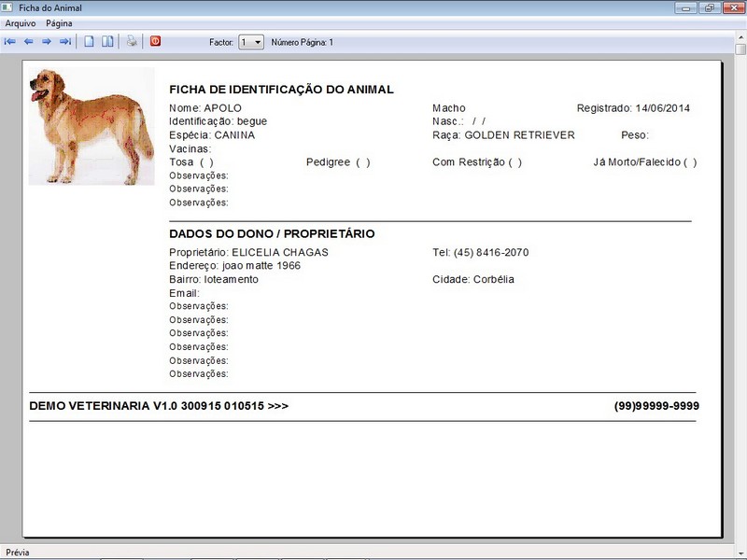Open the Página menu
This screenshot has height=560, width=747.
click(x=59, y=23)
